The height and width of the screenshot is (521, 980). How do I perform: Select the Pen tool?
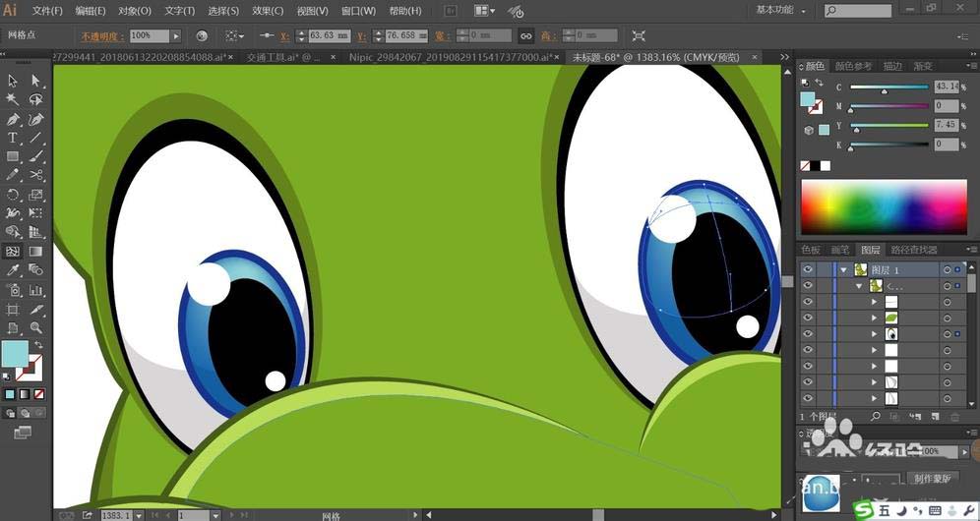tap(13, 119)
